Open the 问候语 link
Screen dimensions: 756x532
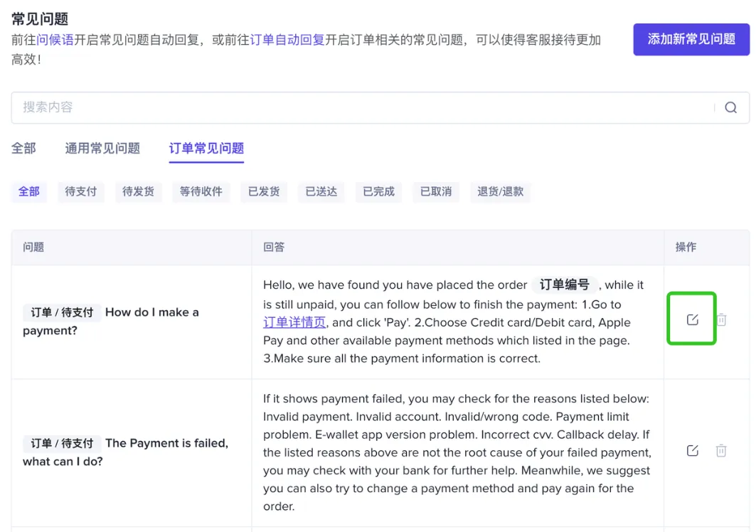[x=55, y=40]
